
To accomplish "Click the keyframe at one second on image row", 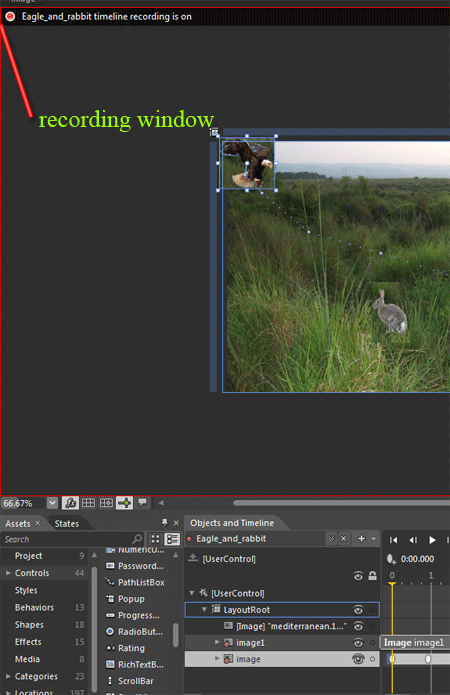I will click(428, 659).
